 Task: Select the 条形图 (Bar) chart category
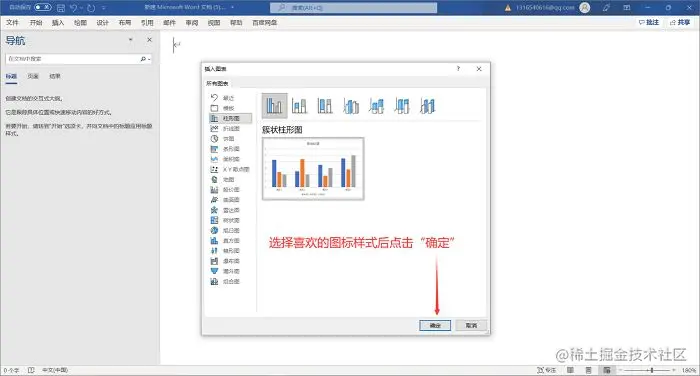click(230, 149)
